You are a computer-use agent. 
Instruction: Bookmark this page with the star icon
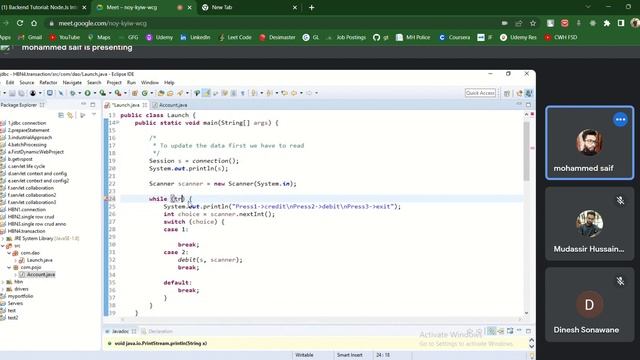(533, 23)
